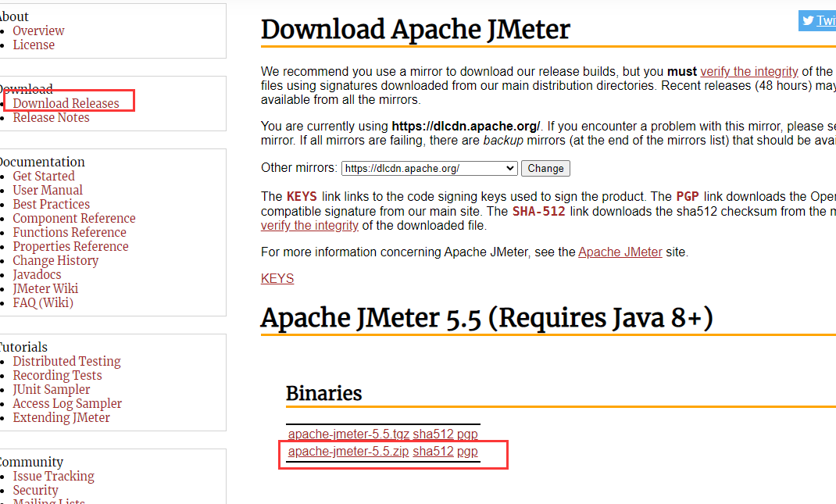Viewport: 836px width, 504px height.
Task: Open the Javadocs link
Action: [x=37, y=275]
